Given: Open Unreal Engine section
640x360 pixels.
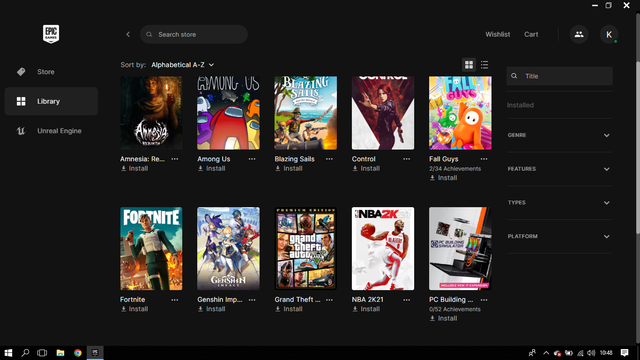Looking at the screenshot, I should click(x=51, y=131).
